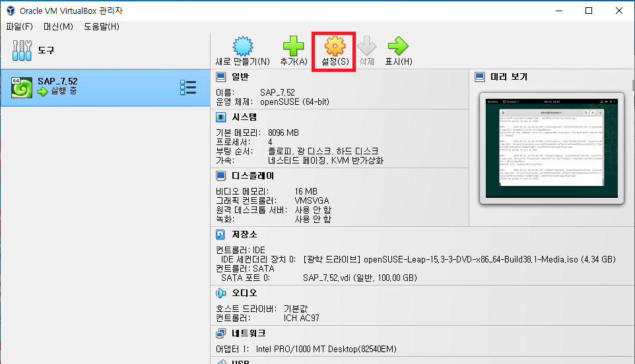Viewport: 635px width, 364px height.
Task: Click the VM preview screen thumbnail
Action: 552,148
